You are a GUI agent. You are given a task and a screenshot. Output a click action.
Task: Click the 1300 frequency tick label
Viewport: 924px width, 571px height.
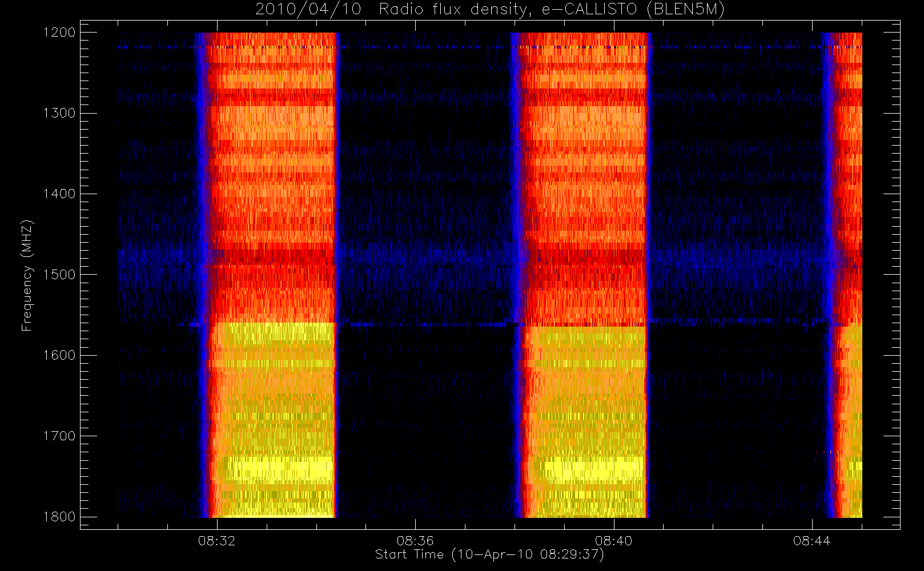click(59, 113)
